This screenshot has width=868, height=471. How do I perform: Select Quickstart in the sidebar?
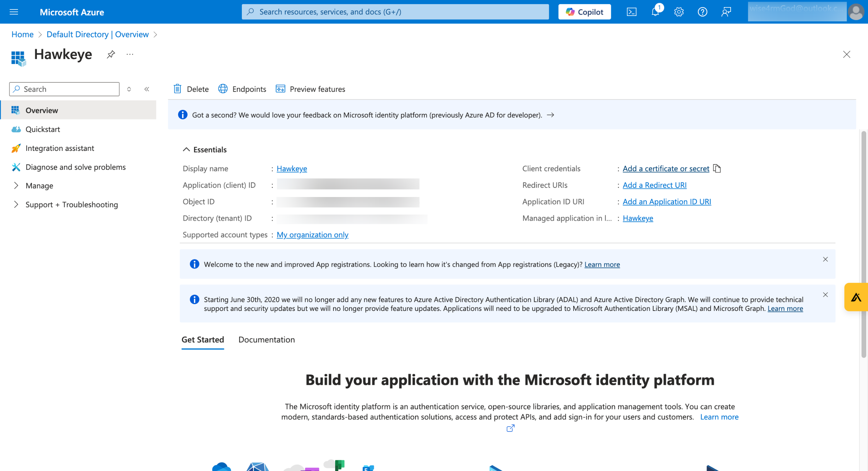point(43,129)
